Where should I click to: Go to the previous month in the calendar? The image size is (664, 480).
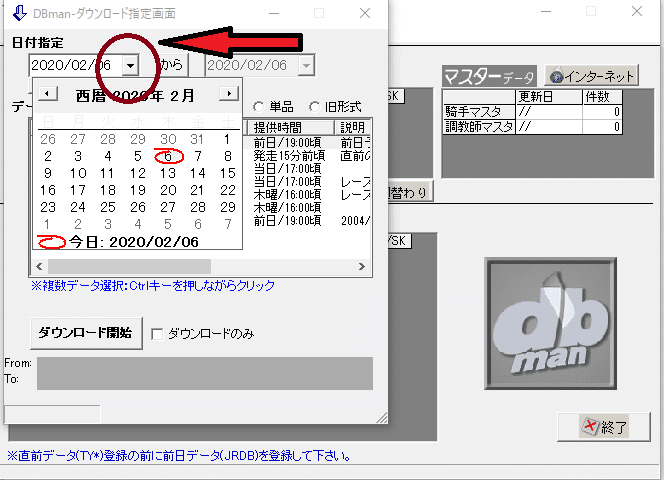click(x=48, y=93)
